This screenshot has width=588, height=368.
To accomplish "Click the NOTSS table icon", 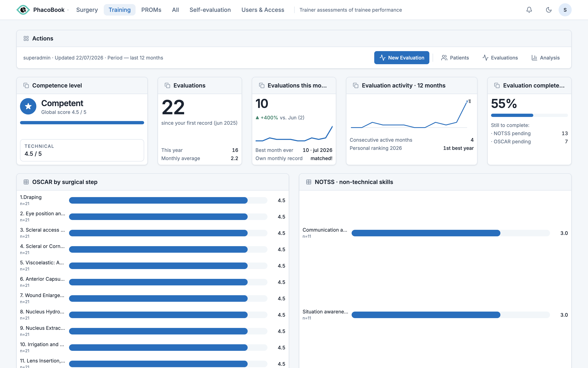I will [308, 182].
